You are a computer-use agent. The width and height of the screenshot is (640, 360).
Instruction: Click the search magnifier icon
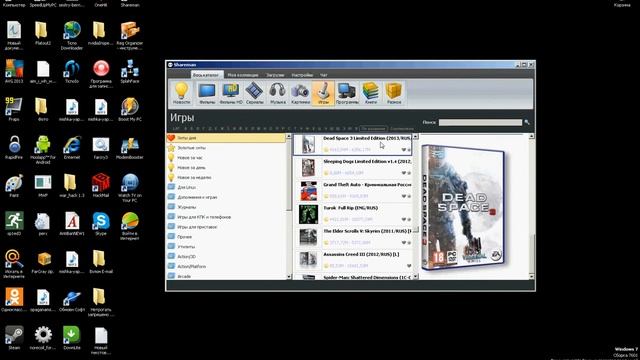(x=527, y=122)
